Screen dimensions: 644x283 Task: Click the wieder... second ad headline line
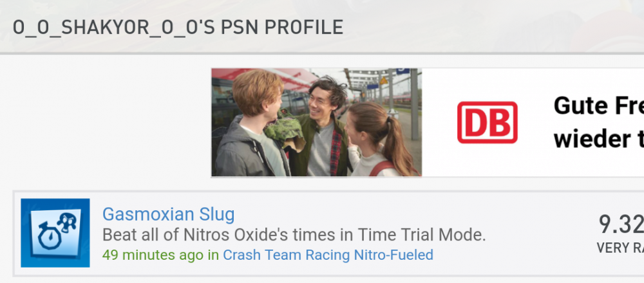tap(598, 140)
